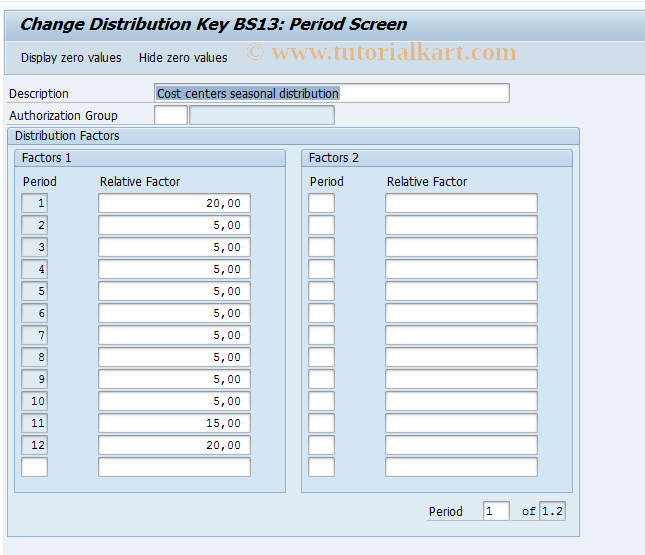Click the Relative Factor field for period 7
645x555 pixels.
[174, 335]
